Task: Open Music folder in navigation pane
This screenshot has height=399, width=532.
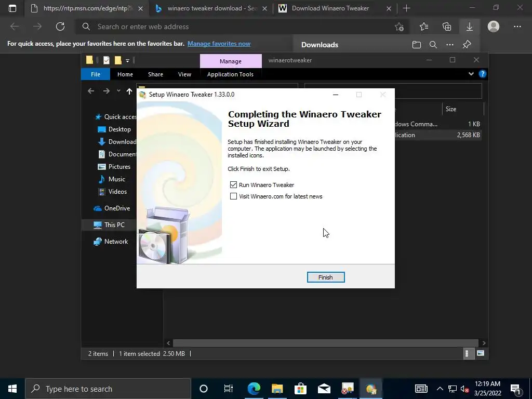Action: coord(112,179)
